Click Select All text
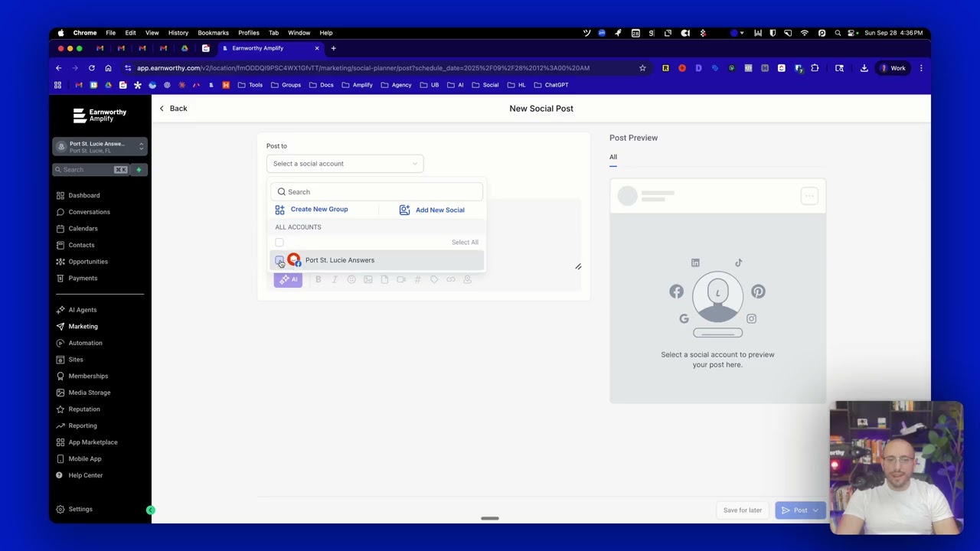980x551 pixels. [465, 243]
